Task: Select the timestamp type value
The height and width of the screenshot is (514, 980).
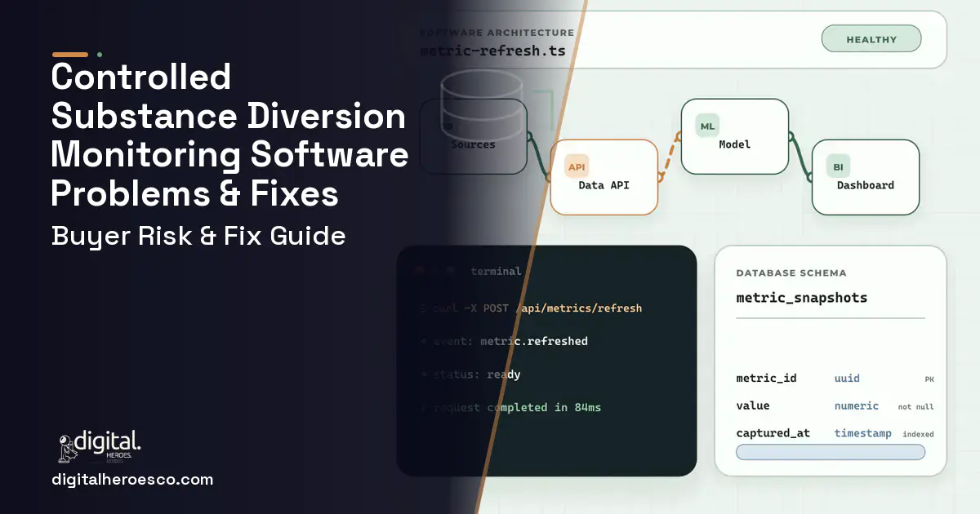Action: click(x=862, y=433)
